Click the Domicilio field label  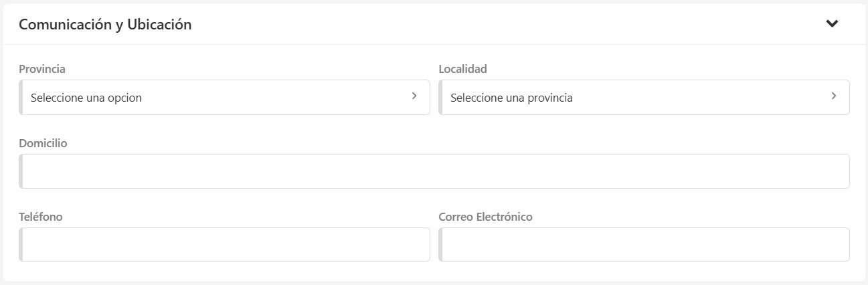[x=43, y=143]
